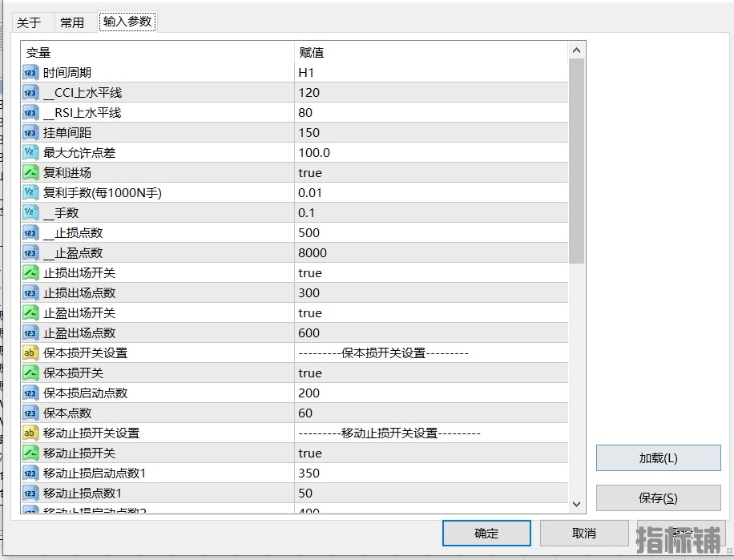Click the integer icon beside 时间周期
This screenshot has height=560, width=734.
[30, 73]
